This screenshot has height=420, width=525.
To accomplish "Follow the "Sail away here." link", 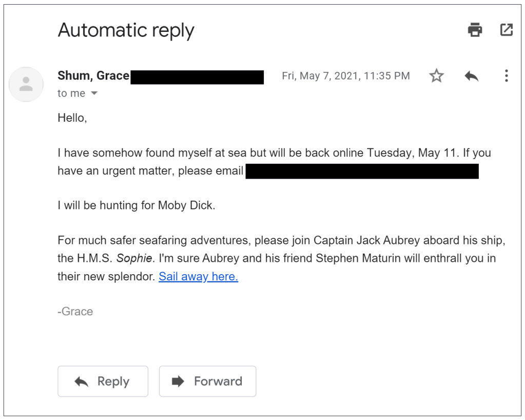I will (198, 276).
